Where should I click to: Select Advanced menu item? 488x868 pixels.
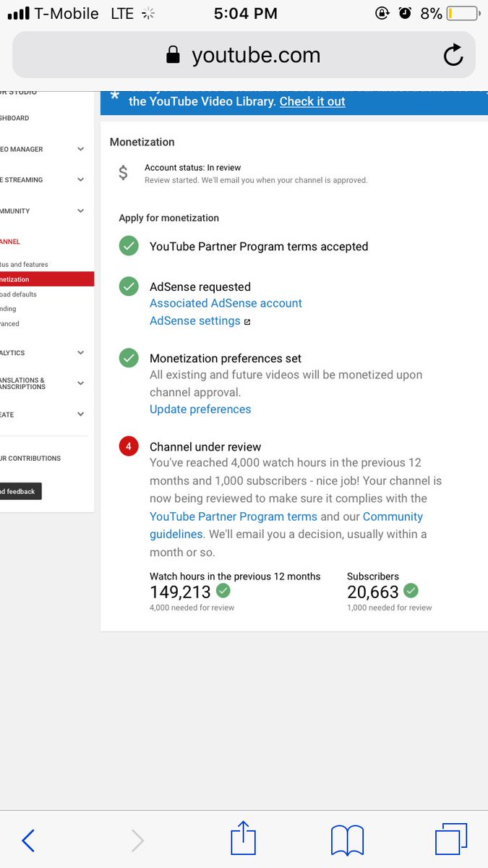pos(9,323)
